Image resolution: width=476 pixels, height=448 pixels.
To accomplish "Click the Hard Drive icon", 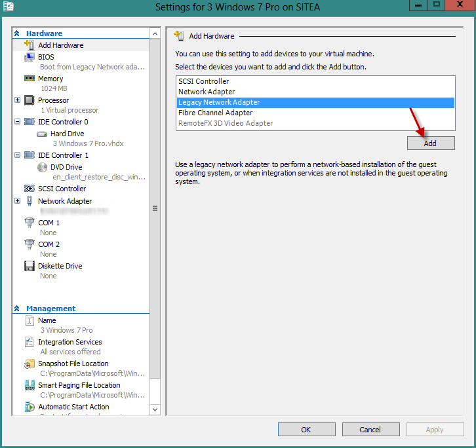I will (42, 134).
